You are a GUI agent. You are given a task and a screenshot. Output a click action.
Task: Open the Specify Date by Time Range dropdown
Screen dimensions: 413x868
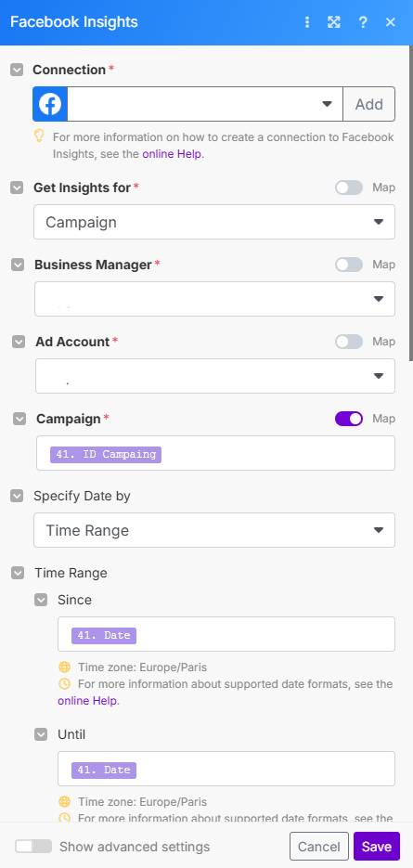(x=214, y=530)
